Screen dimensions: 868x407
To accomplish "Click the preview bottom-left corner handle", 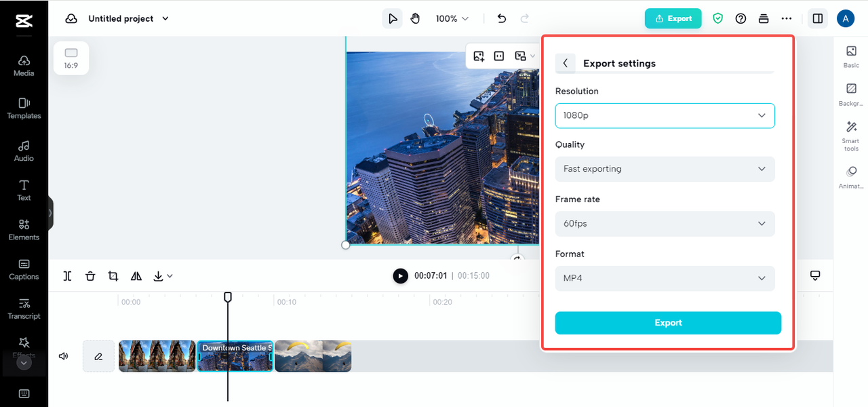I will [346, 245].
